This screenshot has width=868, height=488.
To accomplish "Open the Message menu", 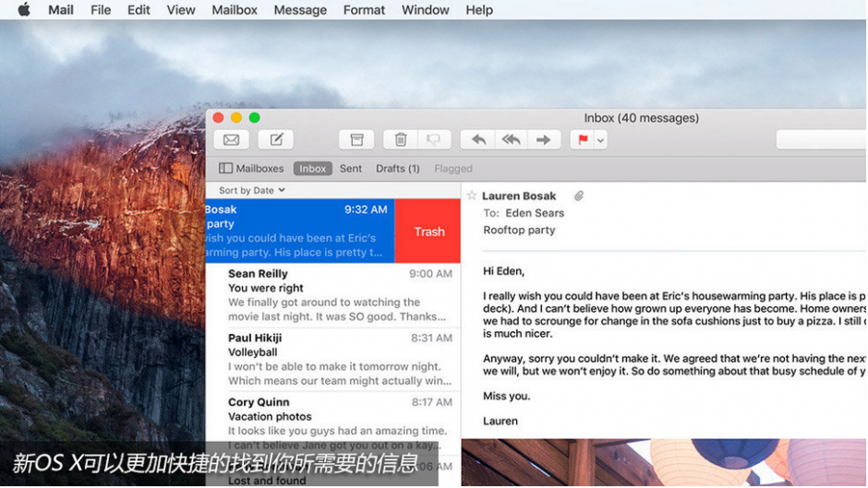I will point(300,10).
